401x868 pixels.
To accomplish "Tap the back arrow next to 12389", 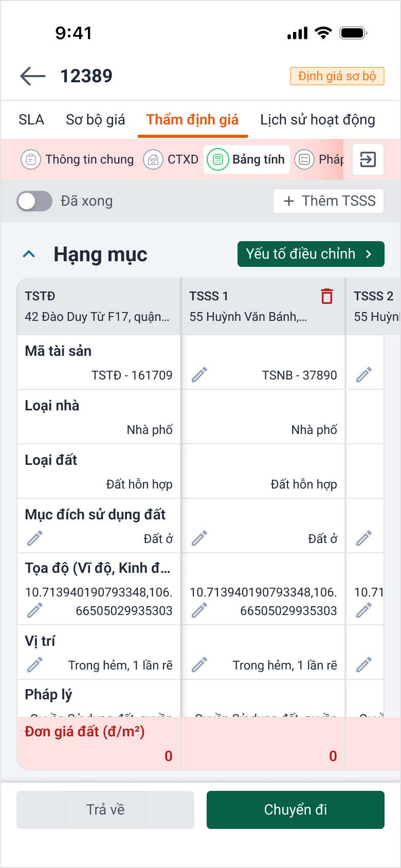I will [33, 76].
